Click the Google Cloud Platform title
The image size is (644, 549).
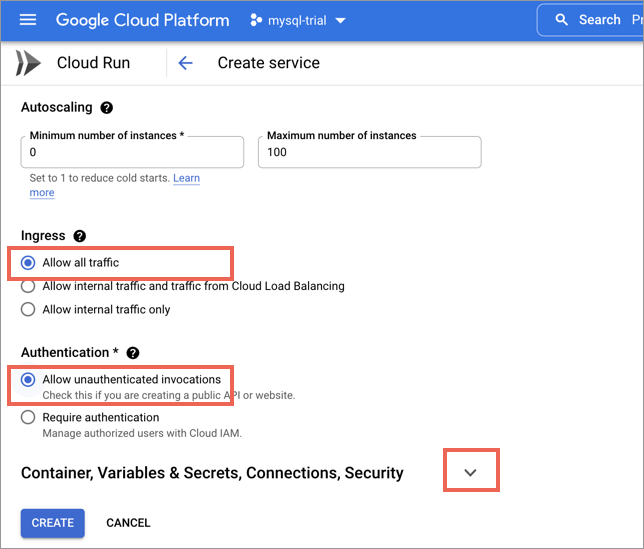[143, 20]
